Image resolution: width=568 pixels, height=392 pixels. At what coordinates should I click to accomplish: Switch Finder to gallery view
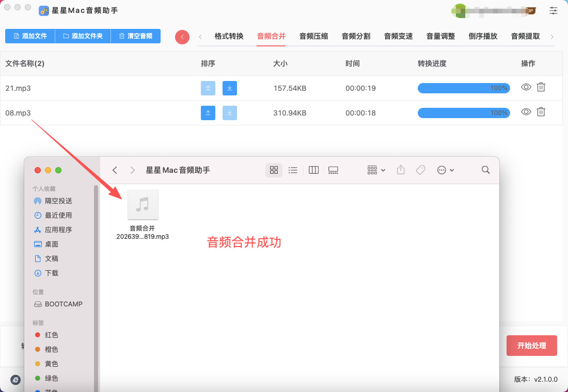click(333, 170)
